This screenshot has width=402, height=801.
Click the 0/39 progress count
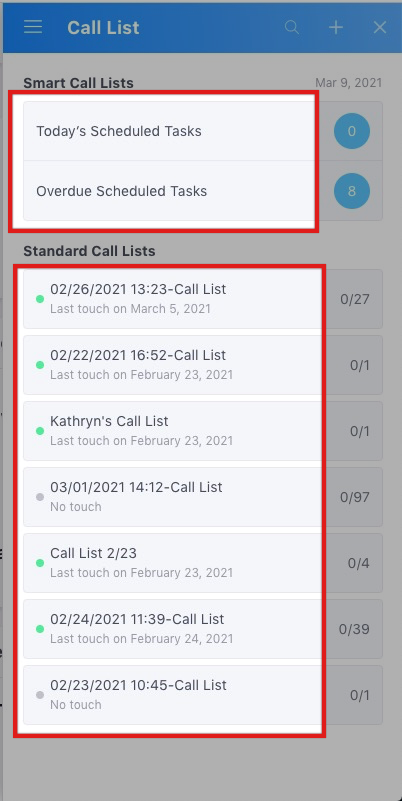pos(354,628)
